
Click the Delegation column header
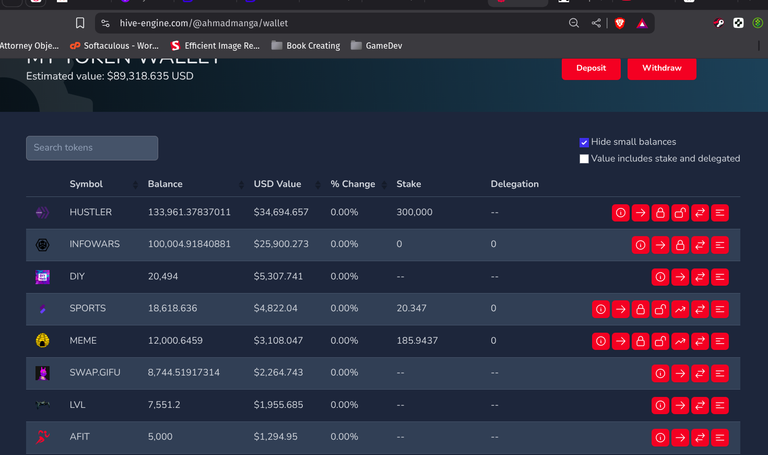[515, 184]
